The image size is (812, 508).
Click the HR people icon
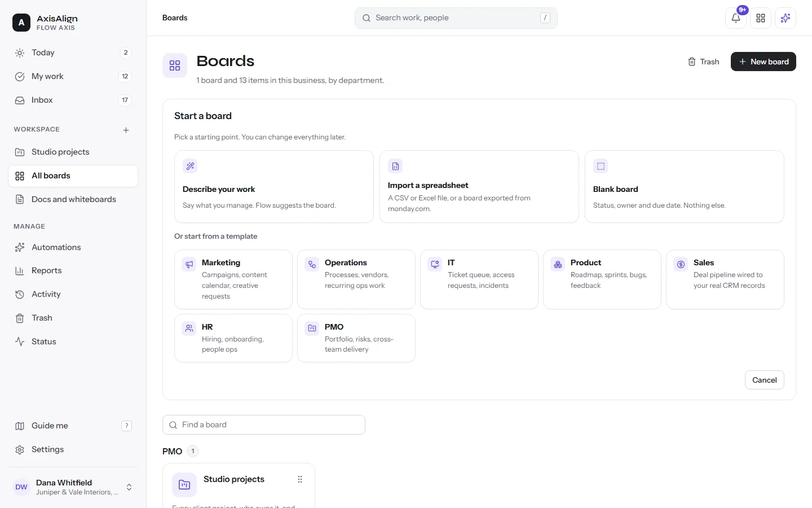click(189, 328)
